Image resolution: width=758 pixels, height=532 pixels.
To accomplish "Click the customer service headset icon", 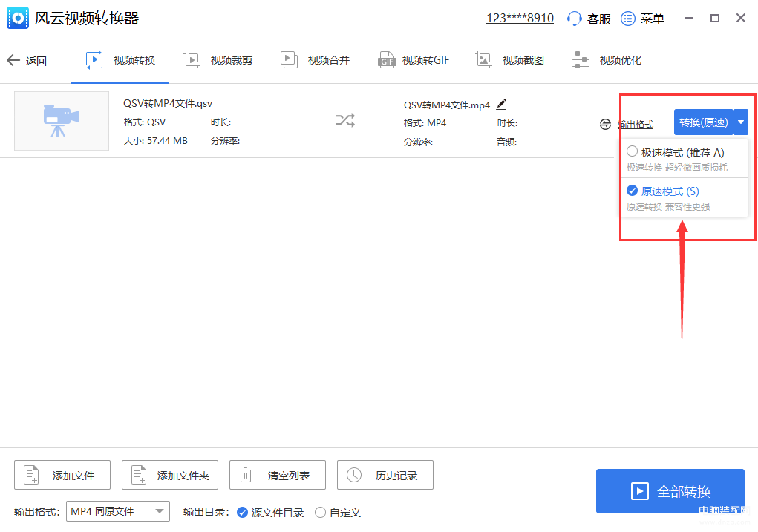I will (574, 19).
